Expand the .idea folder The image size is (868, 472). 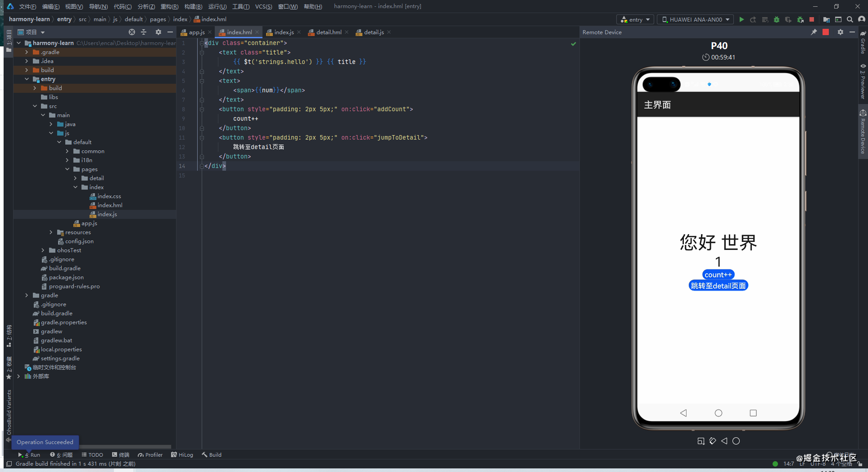(x=27, y=61)
